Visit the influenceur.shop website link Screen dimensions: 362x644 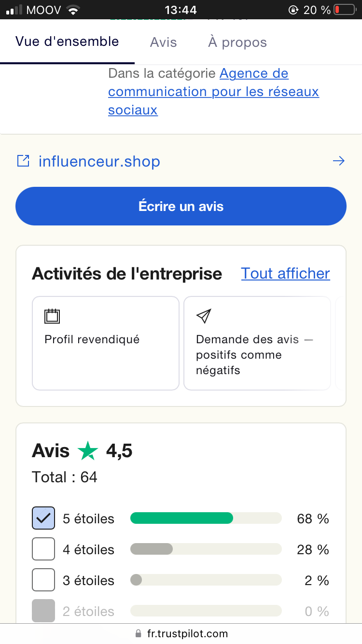[99, 161]
